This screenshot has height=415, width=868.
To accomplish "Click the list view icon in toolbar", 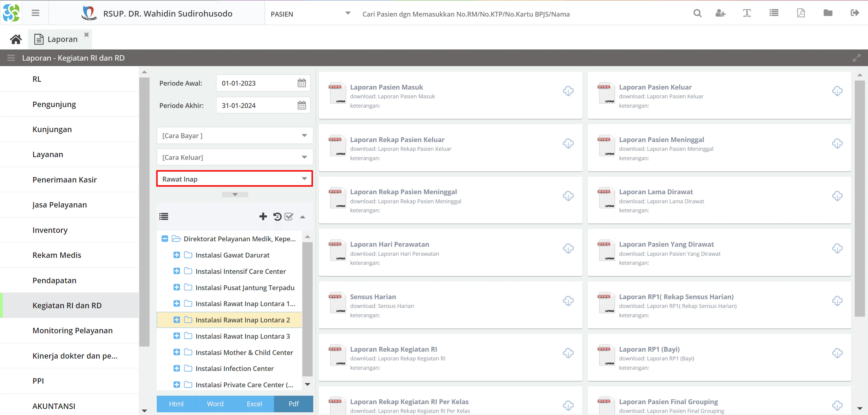I will tap(163, 216).
